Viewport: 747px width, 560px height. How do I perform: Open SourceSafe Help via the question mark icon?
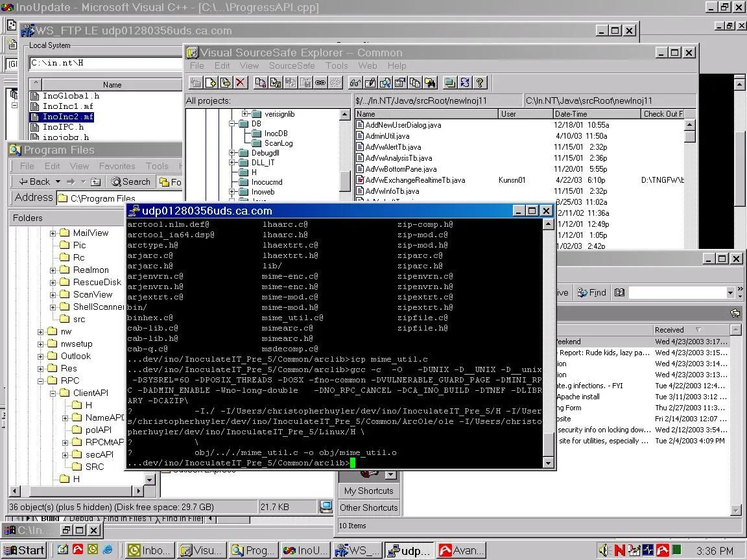pyautogui.click(x=480, y=82)
